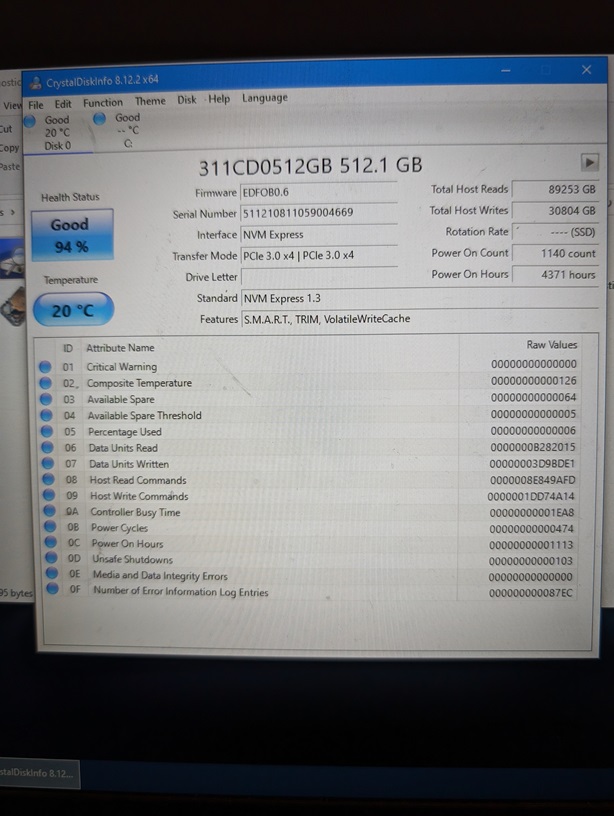Click the disk model title 311CD0512GB 512.1 GB

coord(311,167)
